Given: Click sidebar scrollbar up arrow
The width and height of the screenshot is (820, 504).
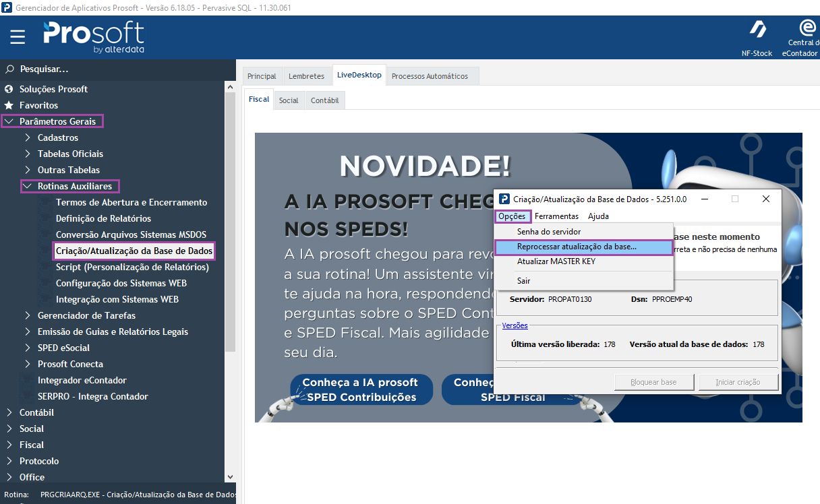Looking at the screenshot, I should coord(230,87).
